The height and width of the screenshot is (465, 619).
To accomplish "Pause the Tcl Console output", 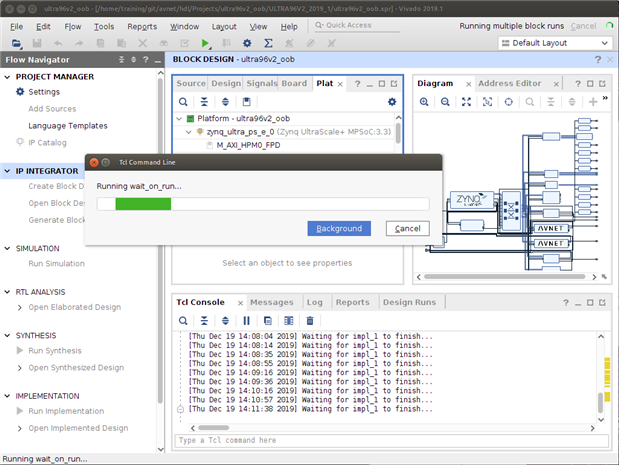I will (x=246, y=320).
